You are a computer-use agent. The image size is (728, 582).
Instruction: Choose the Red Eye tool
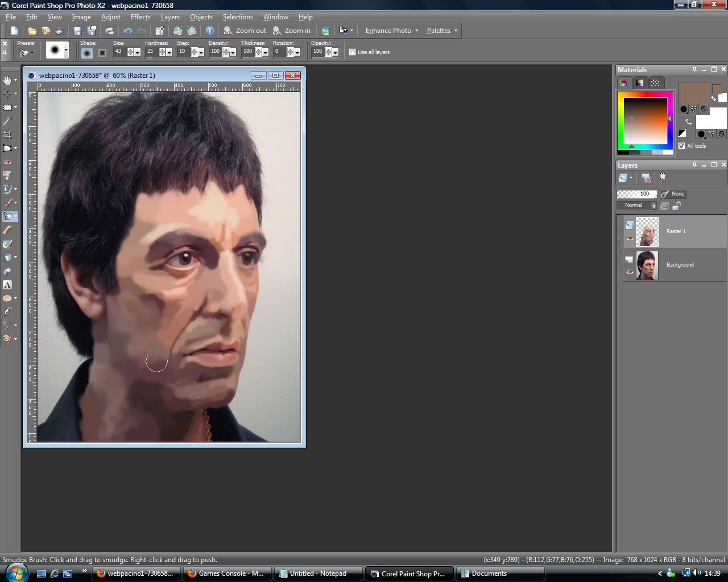[7, 162]
